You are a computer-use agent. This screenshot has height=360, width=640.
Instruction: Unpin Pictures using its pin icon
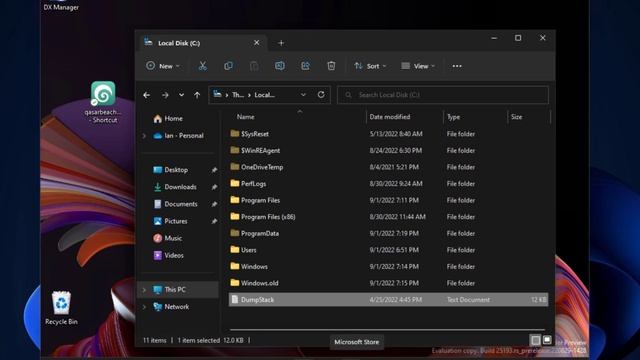pyautogui.click(x=214, y=221)
